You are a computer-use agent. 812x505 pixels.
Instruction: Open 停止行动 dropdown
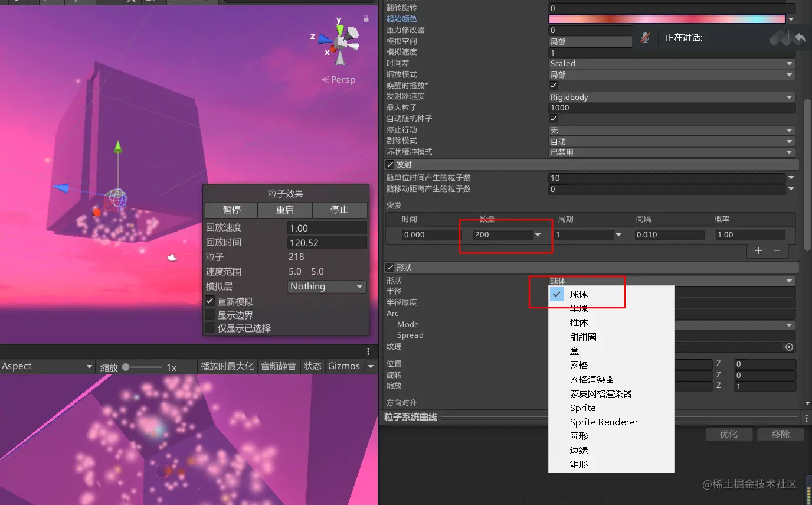click(672, 130)
